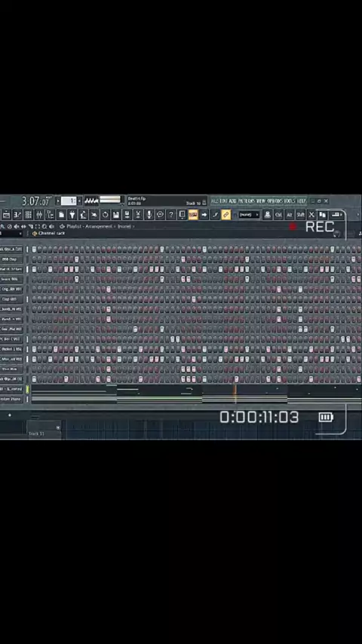Click the speech bubble icon in the toolbar
This screenshot has width=362, height=644.
coord(160,214)
